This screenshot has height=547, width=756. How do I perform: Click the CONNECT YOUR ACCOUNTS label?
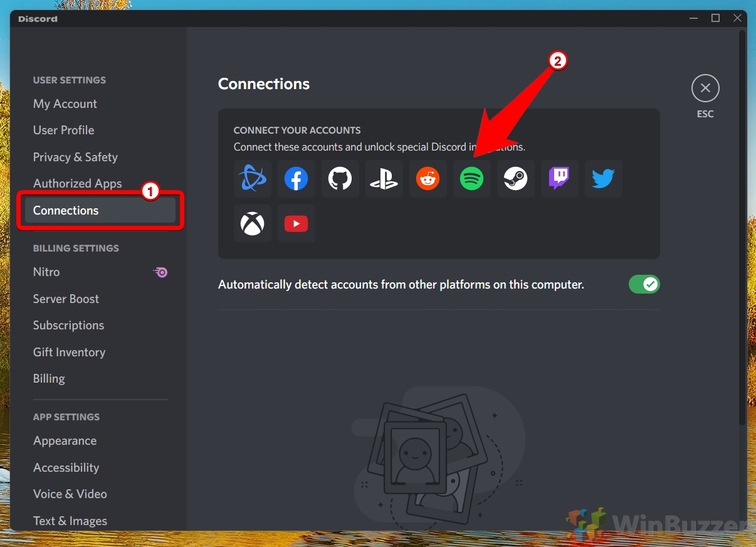click(x=297, y=130)
